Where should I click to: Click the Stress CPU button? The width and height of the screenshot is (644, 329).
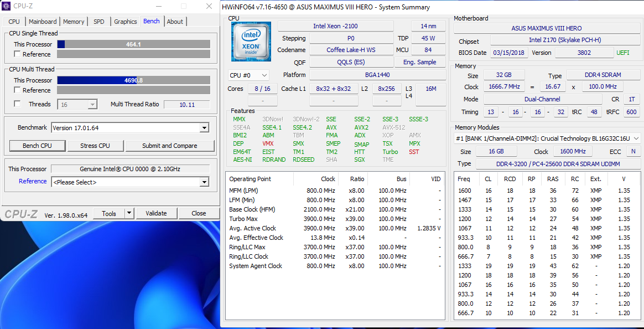click(95, 146)
